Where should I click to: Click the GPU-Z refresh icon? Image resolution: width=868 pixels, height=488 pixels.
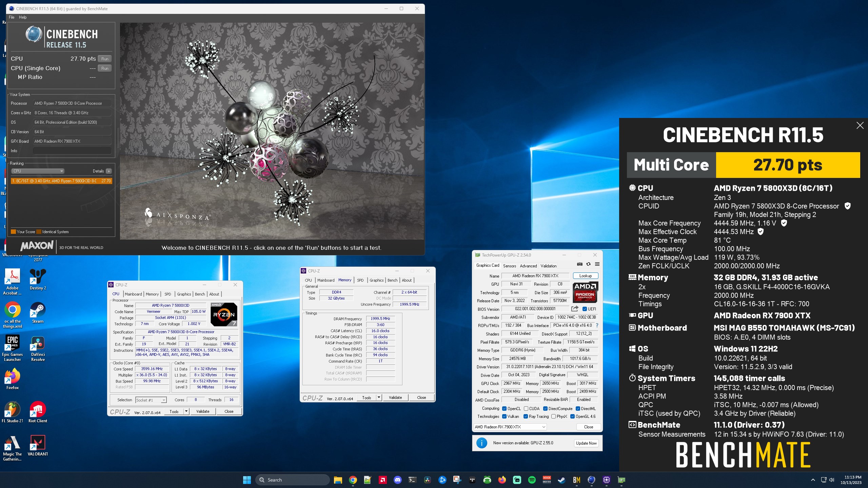[x=589, y=264]
